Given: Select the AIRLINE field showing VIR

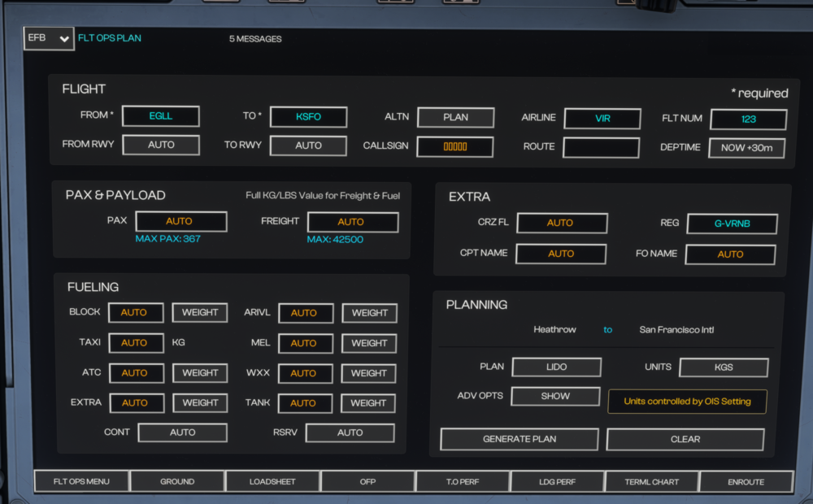Looking at the screenshot, I should point(602,119).
